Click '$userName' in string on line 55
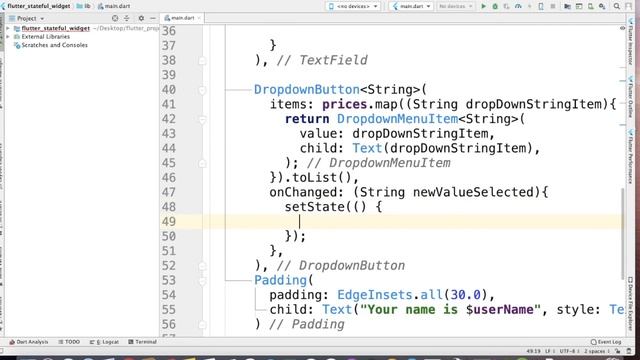640x360 pixels. (x=500, y=310)
